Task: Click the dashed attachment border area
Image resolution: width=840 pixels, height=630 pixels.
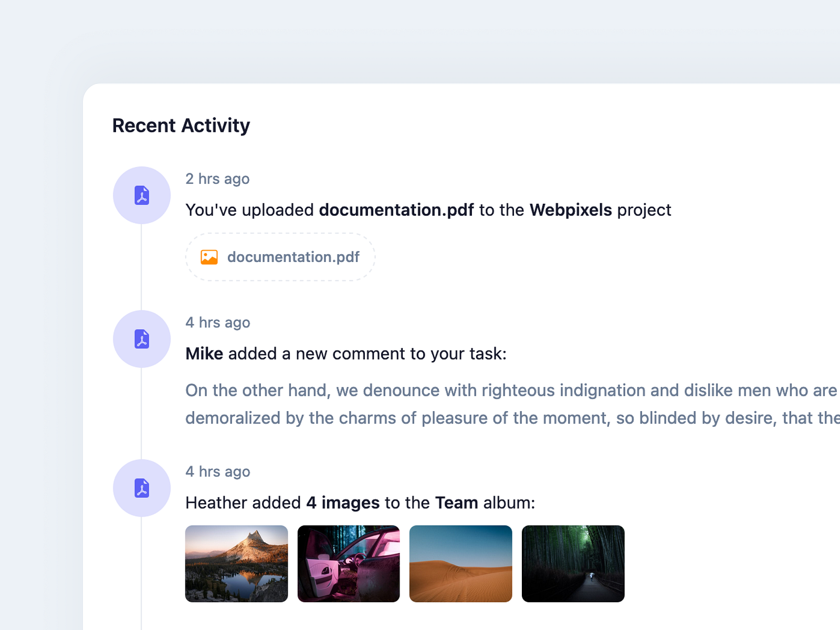Action: (280, 257)
